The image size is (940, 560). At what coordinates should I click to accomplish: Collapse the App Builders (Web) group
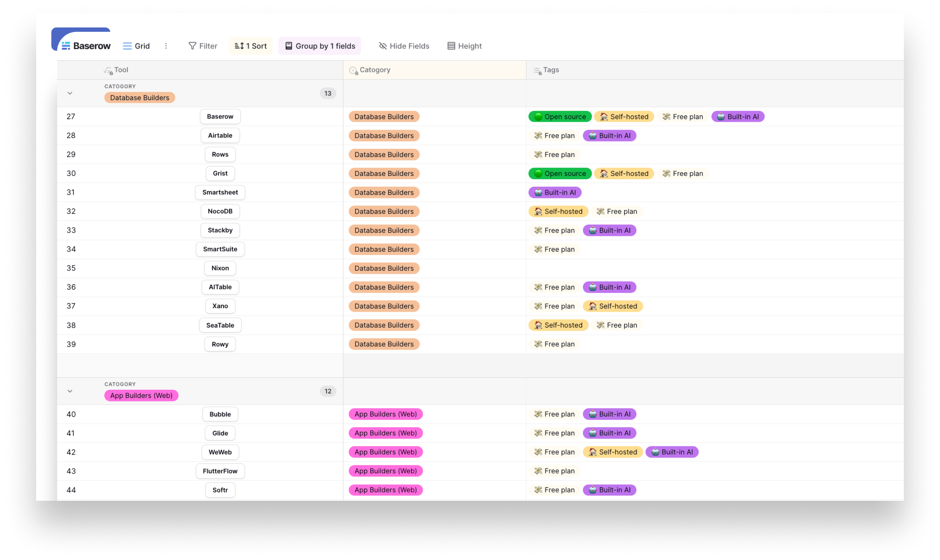coord(70,391)
